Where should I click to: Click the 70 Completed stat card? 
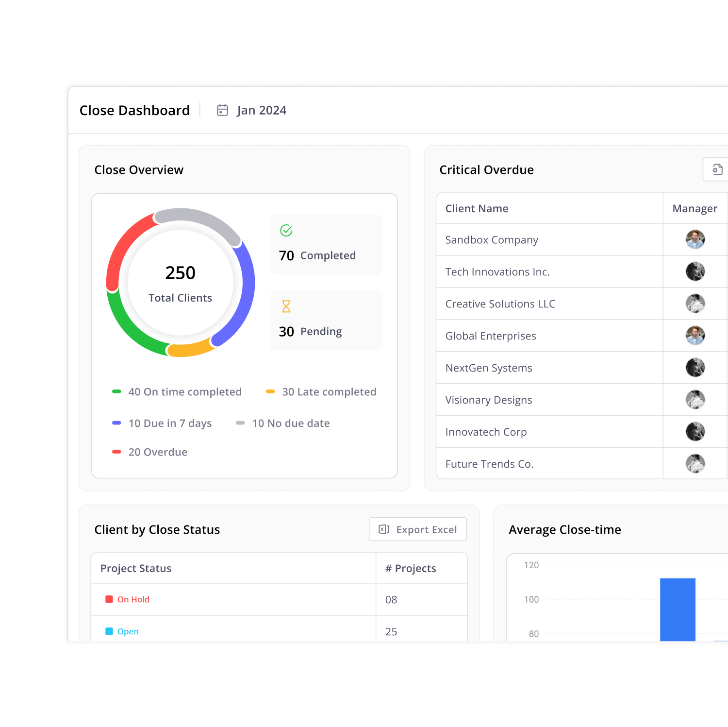tap(326, 245)
